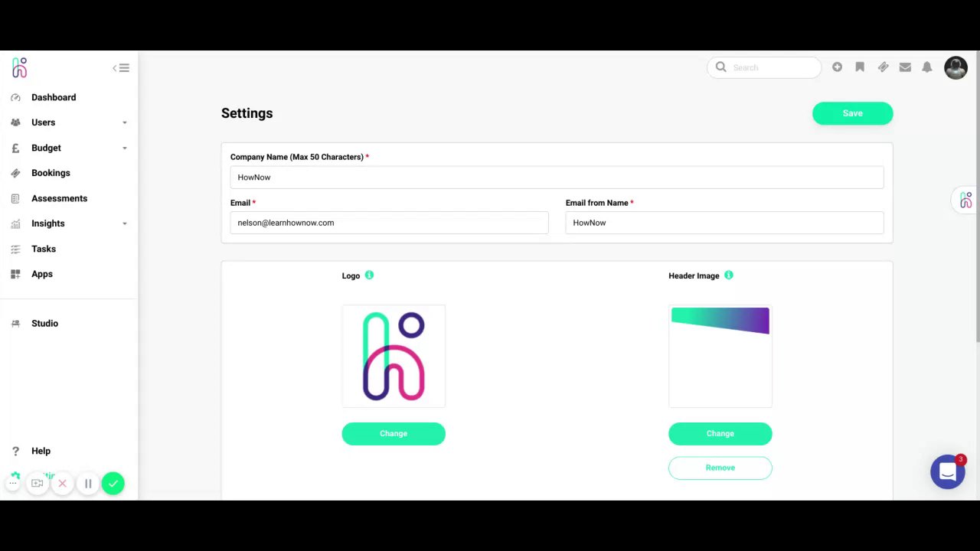Screen dimensions: 980x551
Task: Open the user profile avatar menu
Action: tap(955, 67)
